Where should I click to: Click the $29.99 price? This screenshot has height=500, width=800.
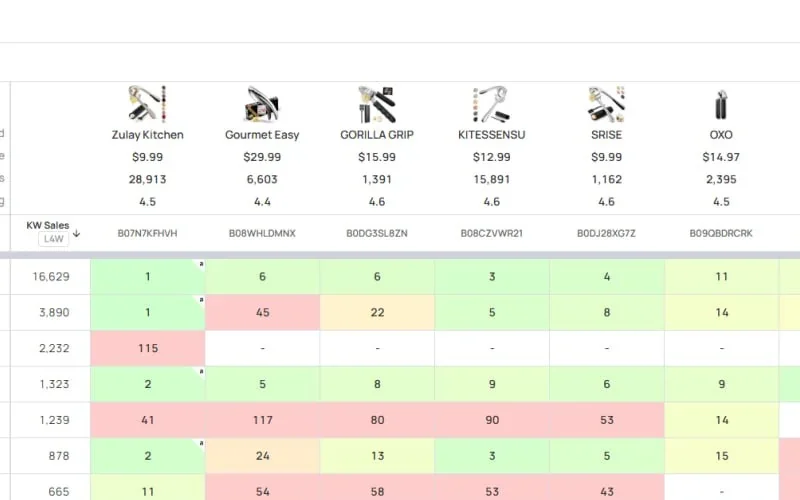[262, 157]
